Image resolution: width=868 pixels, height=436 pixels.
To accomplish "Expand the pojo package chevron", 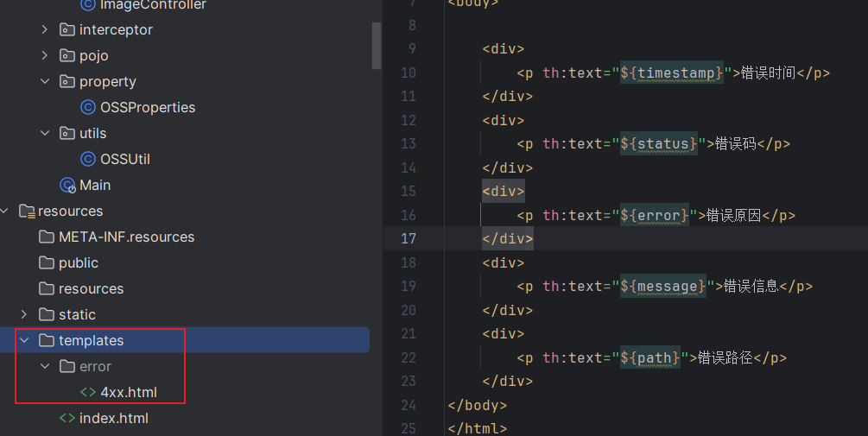I will (45, 55).
